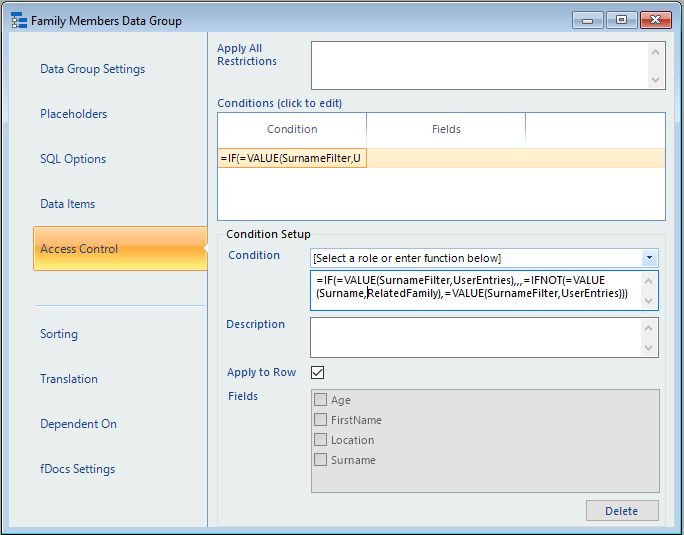
Task: Select the =IF(=VALUE(SurnameFilter condition row
Action: 441,158
